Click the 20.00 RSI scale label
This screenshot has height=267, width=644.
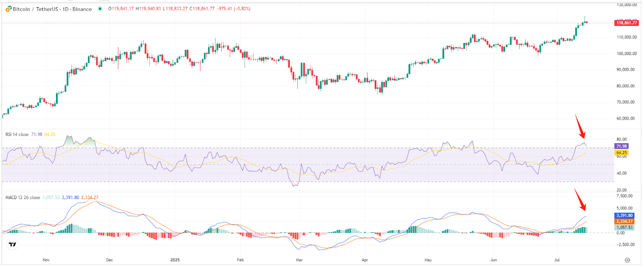(621, 190)
